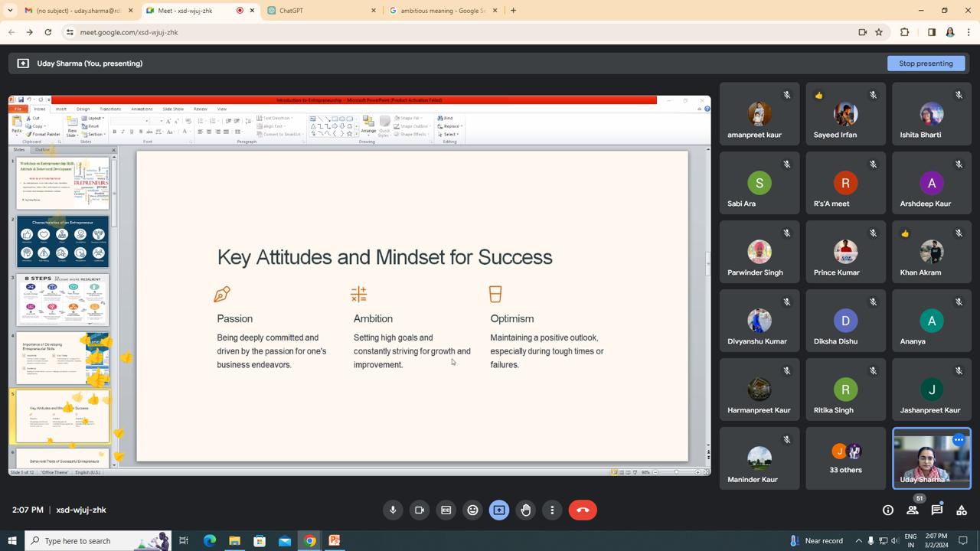Open Chrome extensions puzzle icon

tap(904, 32)
